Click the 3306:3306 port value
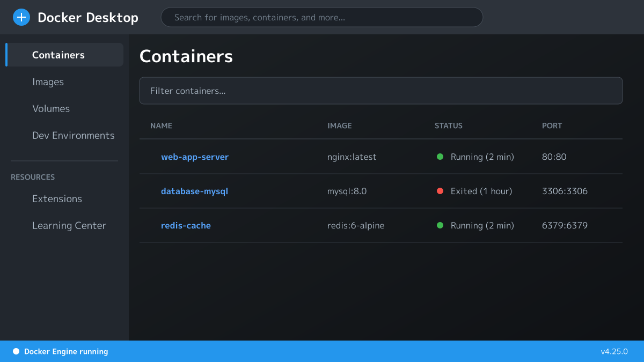Image resolution: width=644 pixels, height=362 pixels. click(x=565, y=191)
